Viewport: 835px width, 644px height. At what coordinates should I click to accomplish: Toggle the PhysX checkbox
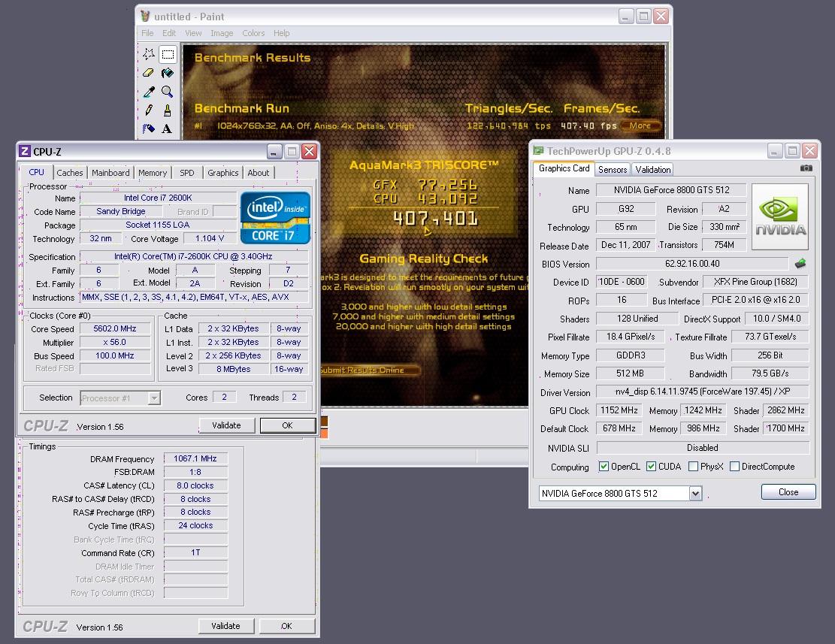click(693, 466)
